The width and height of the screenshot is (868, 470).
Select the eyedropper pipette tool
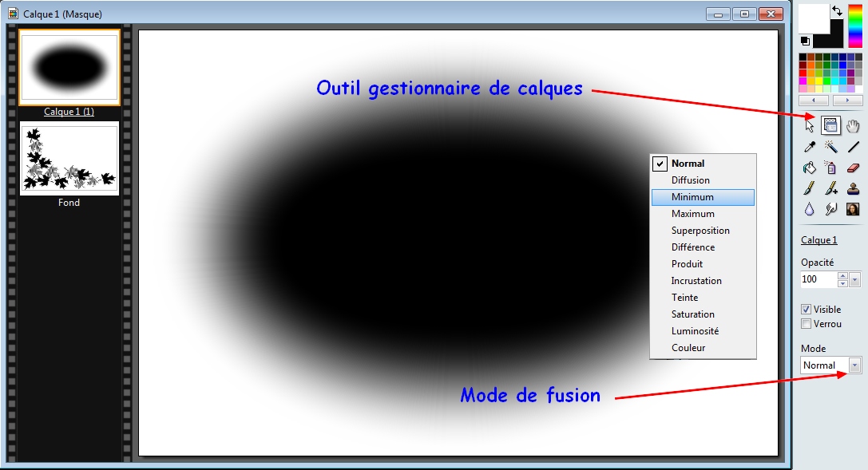tap(810, 147)
